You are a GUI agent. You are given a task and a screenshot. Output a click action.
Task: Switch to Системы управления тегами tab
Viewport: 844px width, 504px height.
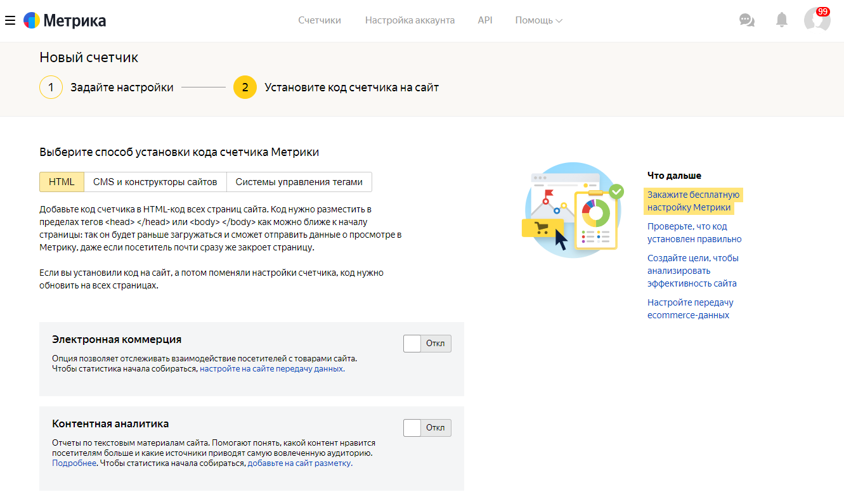[x=299, y=182]
